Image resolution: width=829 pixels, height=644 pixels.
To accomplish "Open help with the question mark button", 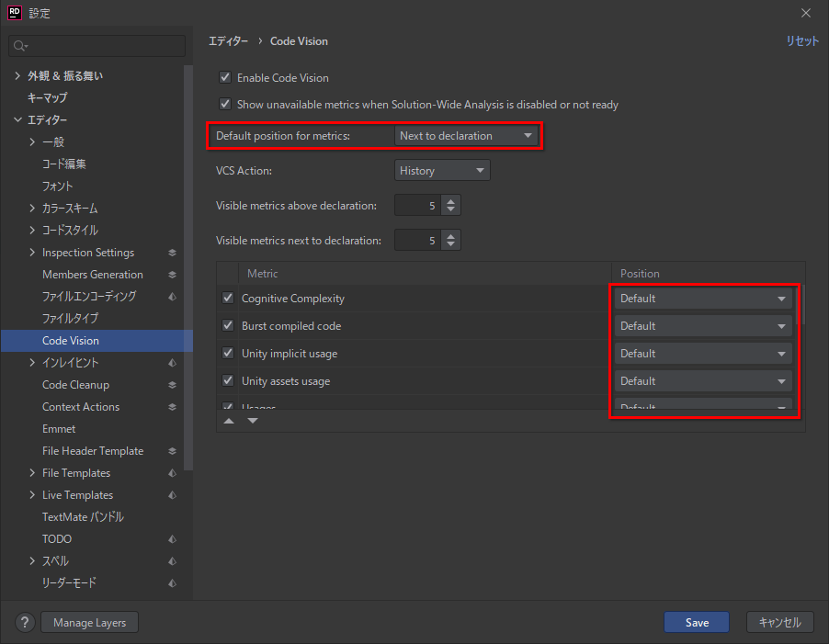I will click(x=25, y=622).
